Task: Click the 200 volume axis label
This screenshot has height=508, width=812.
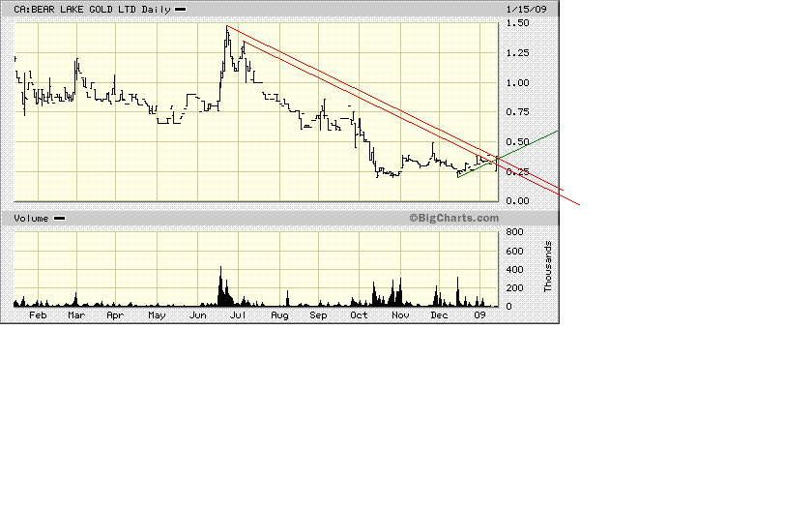Action: [514, 288]
